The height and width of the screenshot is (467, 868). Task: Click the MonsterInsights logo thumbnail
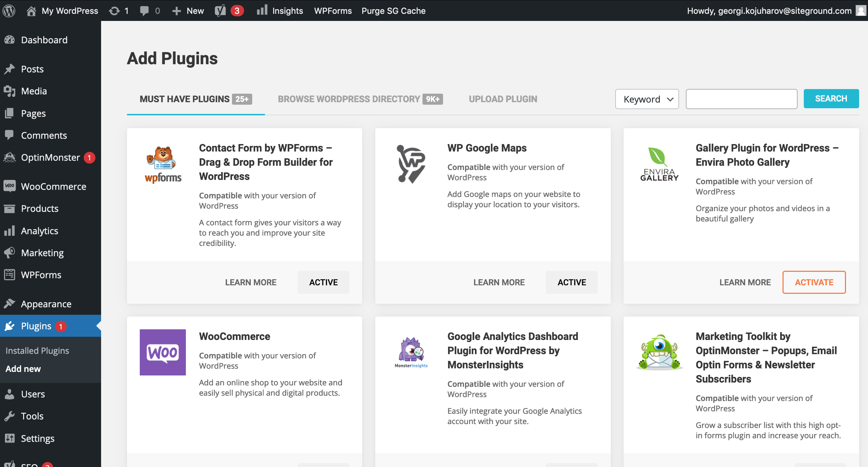tap(411, 352)
